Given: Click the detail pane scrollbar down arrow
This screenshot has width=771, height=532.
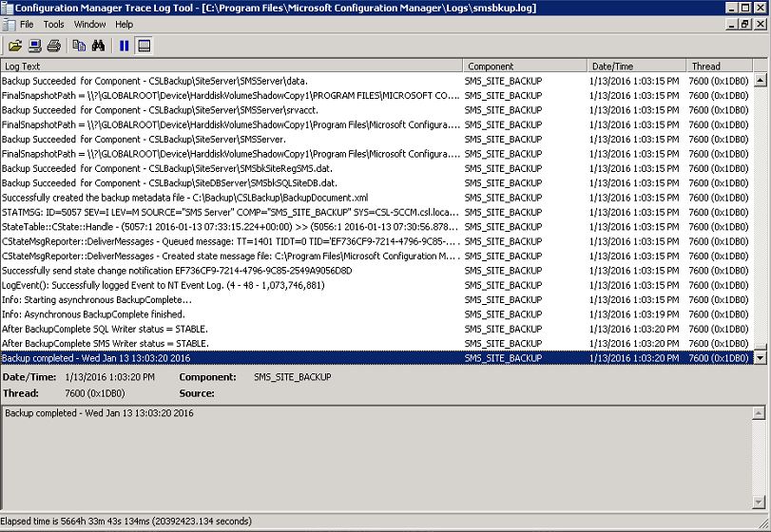Looking at the screenshot, I should [x=759, y=502].
